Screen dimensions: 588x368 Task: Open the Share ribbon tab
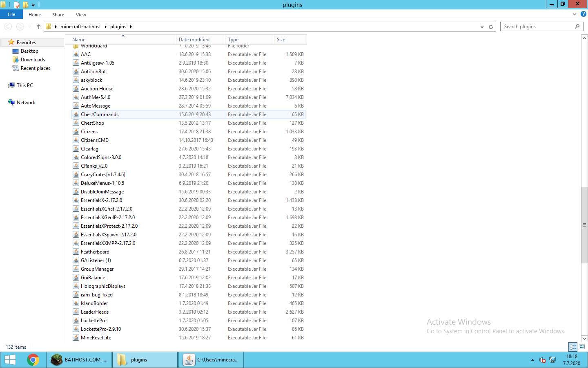[x=58, y=15]
